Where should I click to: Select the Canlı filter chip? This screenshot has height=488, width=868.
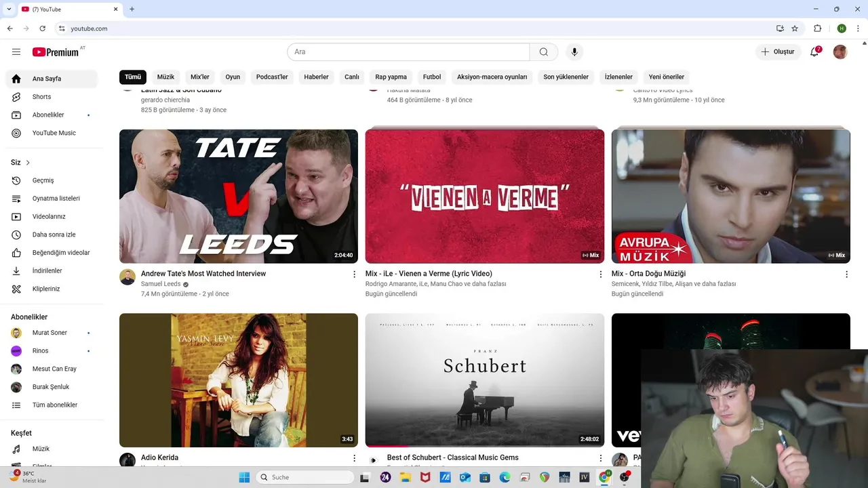pyautogui.click(x=352, y=77)
